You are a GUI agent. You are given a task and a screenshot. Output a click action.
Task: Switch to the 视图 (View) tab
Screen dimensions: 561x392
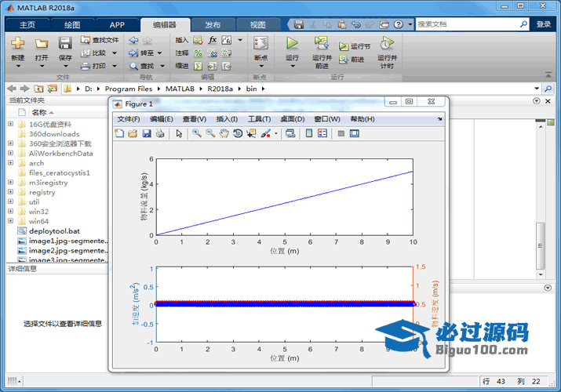(257, 24)
